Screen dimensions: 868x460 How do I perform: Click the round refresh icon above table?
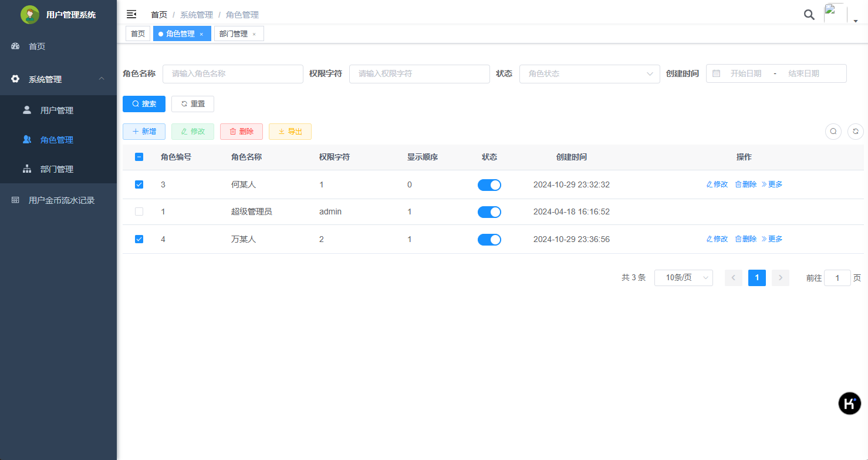(855, 132)
